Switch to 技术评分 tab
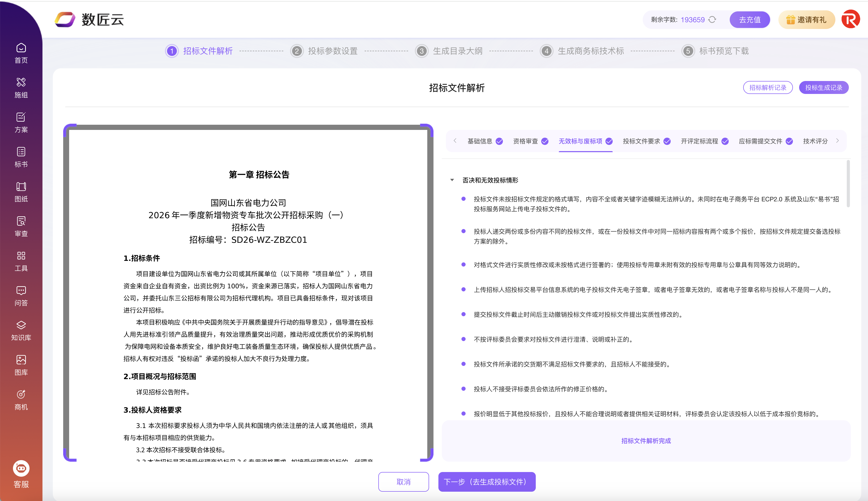This screenshot has height=501, width=868. (815, 141)
